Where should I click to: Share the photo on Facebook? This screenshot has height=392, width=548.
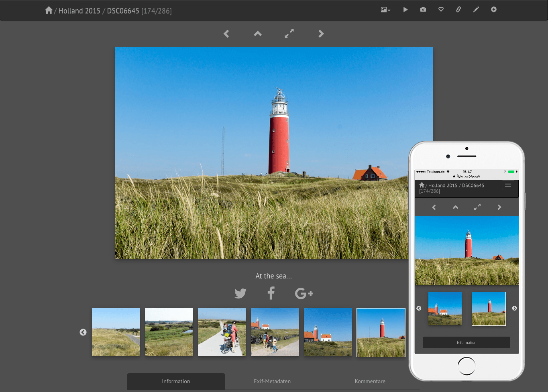point(271,293)
